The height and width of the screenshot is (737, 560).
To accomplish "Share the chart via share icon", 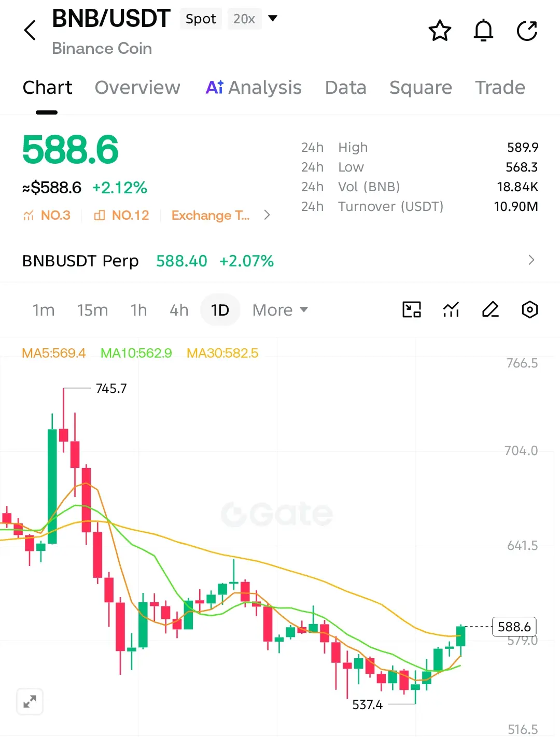I will [527, 31].
